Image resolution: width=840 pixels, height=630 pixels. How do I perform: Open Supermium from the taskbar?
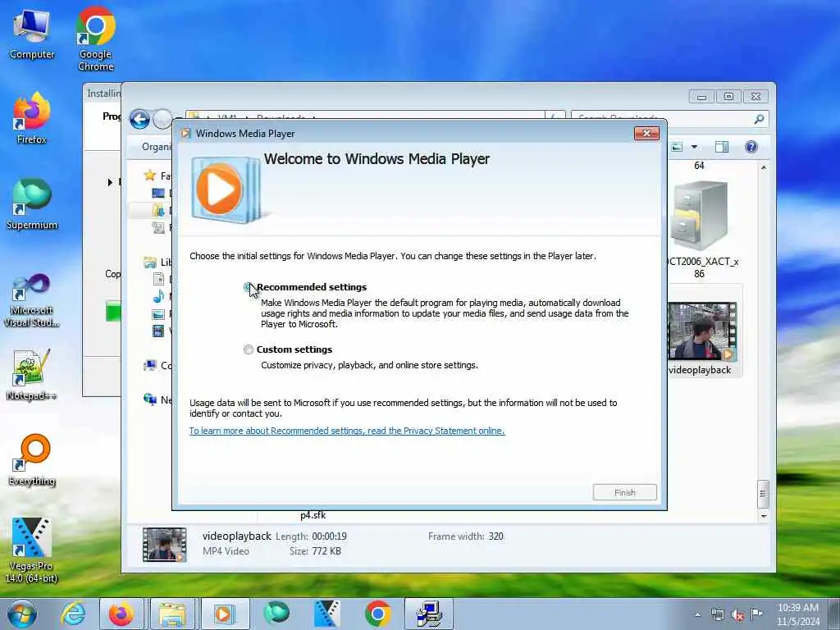[x=276, y=614]
